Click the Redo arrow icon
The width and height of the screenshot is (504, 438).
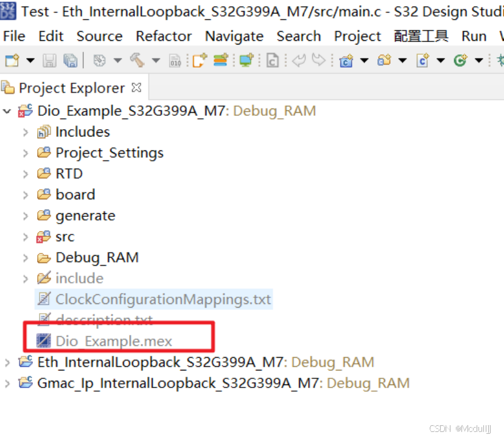tap(319, 60)
